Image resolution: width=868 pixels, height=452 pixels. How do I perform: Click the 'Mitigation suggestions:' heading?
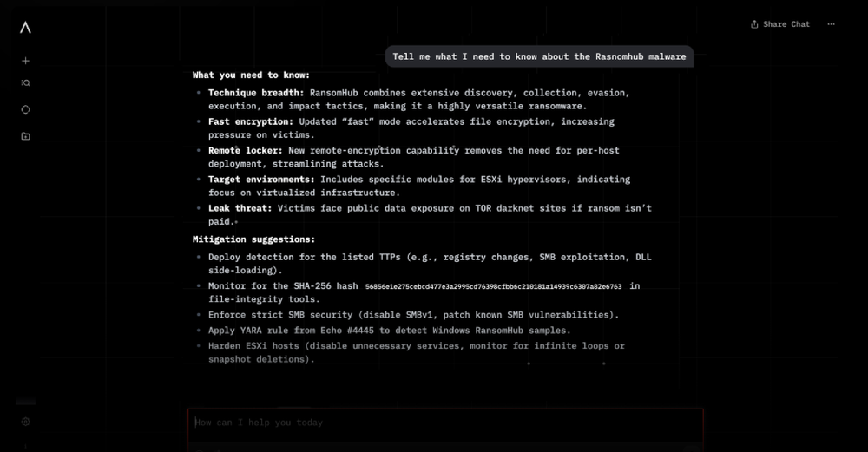pos(253,239)
